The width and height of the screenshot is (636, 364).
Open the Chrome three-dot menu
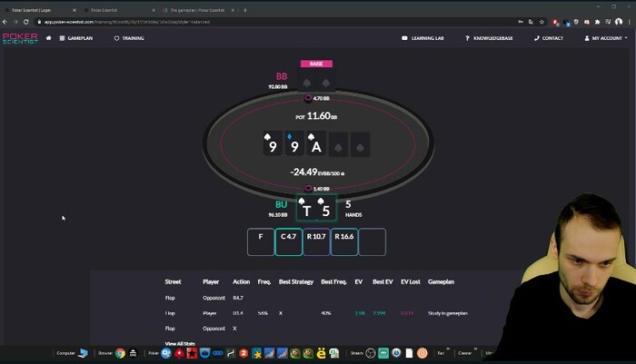click(x=630, y=22)
